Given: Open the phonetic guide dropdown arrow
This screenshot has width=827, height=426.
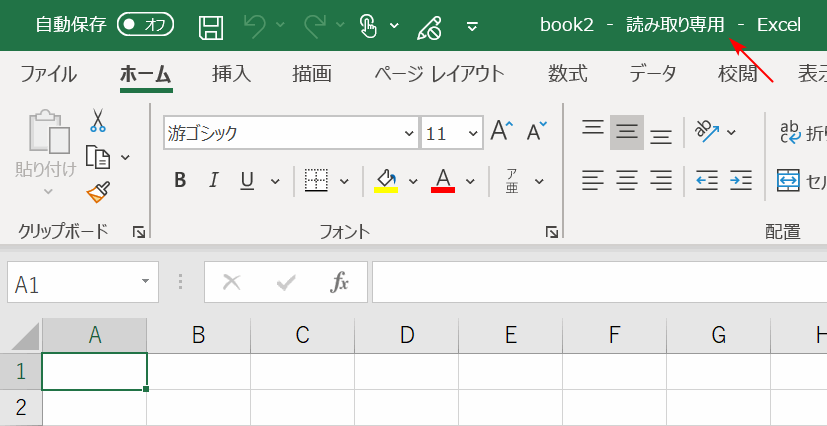Looking at the screenshot, I should [539, 181].
